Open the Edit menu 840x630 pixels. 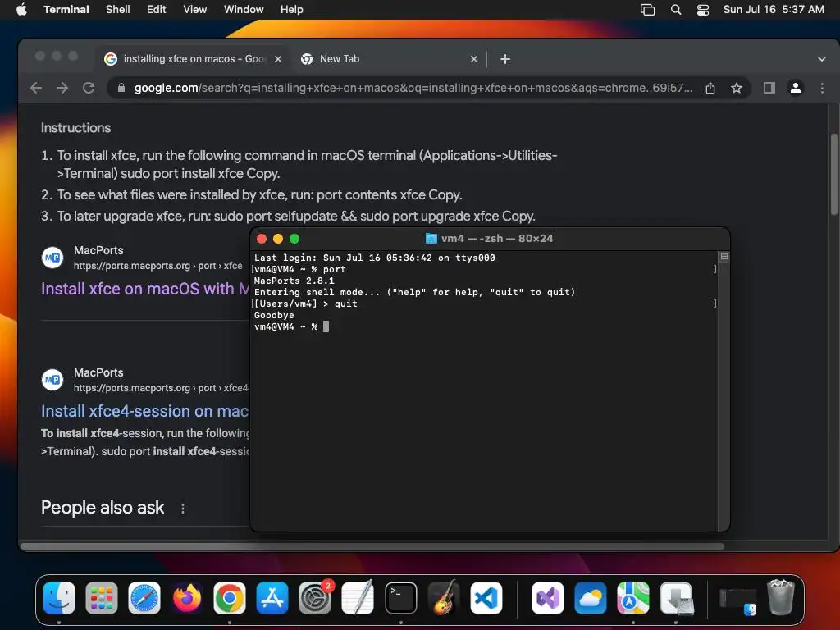tap(157, 9)
